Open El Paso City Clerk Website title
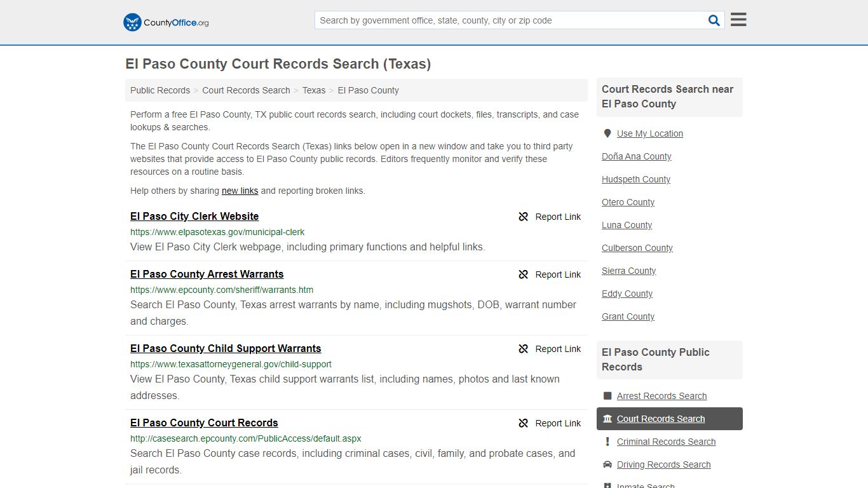The image size is (868, 488). [194, 216]
